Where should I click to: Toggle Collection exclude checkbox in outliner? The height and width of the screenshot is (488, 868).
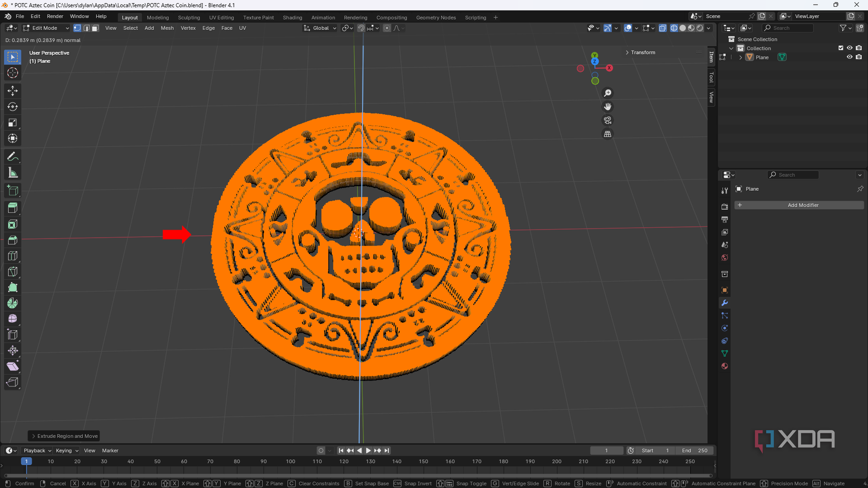[841, 48]
